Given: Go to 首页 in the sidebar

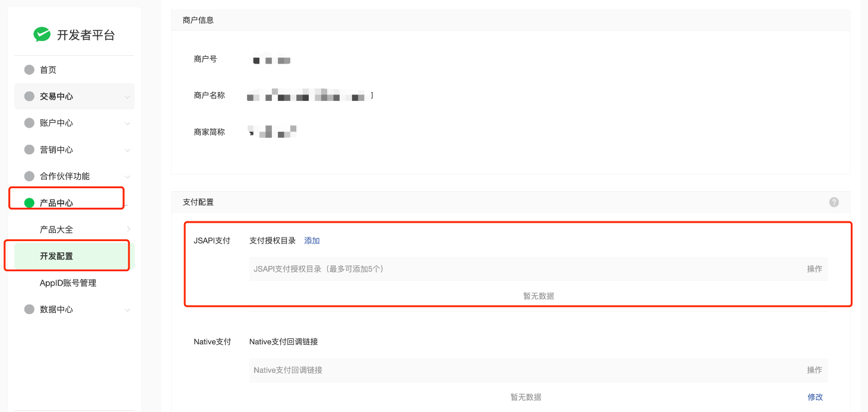Looking at the screenshot, I should pyautogui.click(x=48, y=70).
